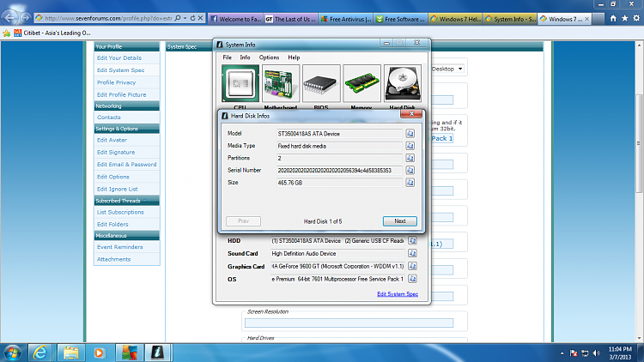Viewport: 644px width, 362px height.
Task: Open the Help menu in System Info
Action: (x=294, y=57)
